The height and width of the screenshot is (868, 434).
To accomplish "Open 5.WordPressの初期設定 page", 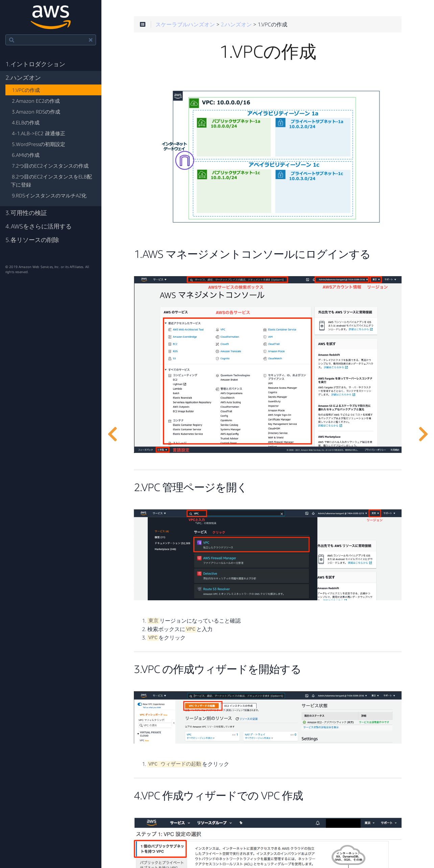I will pyautogui.click(x=39, y=144).
